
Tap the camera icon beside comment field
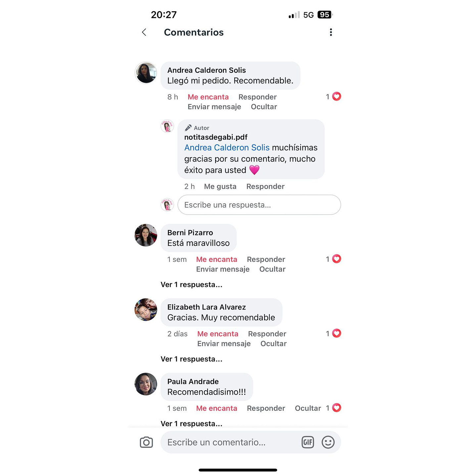pyautogui.click(x=146, y=442)
